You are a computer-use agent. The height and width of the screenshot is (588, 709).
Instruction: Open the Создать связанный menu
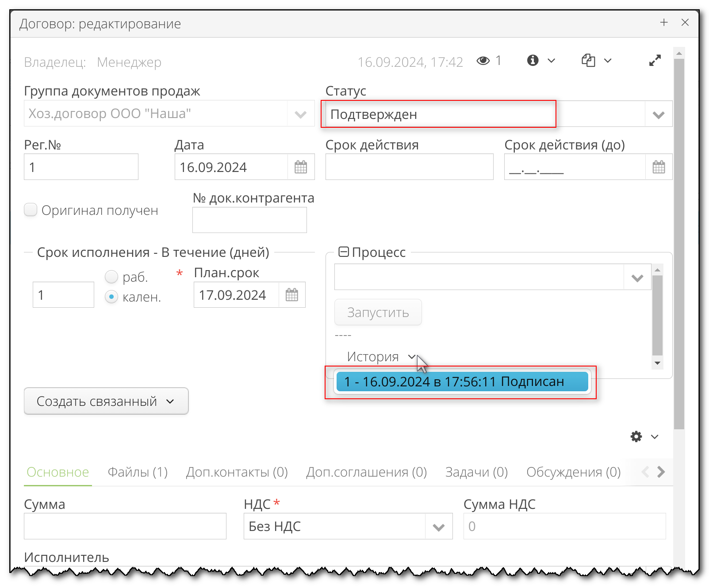click(x=106, y=401)
